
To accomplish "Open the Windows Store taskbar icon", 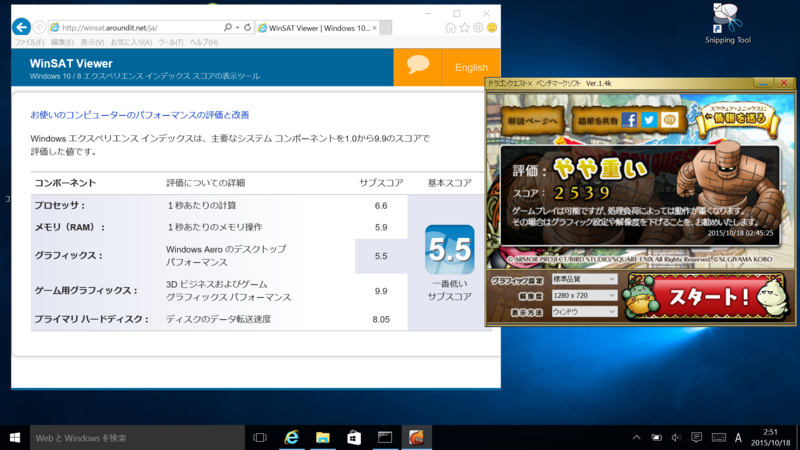I will 354,438.
